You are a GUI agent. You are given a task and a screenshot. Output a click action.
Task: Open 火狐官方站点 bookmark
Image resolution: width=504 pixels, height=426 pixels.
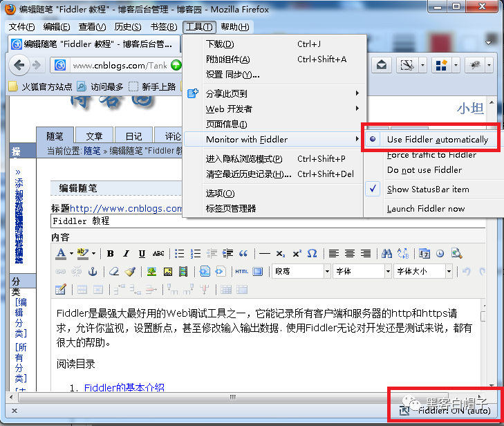pos(41,87)
